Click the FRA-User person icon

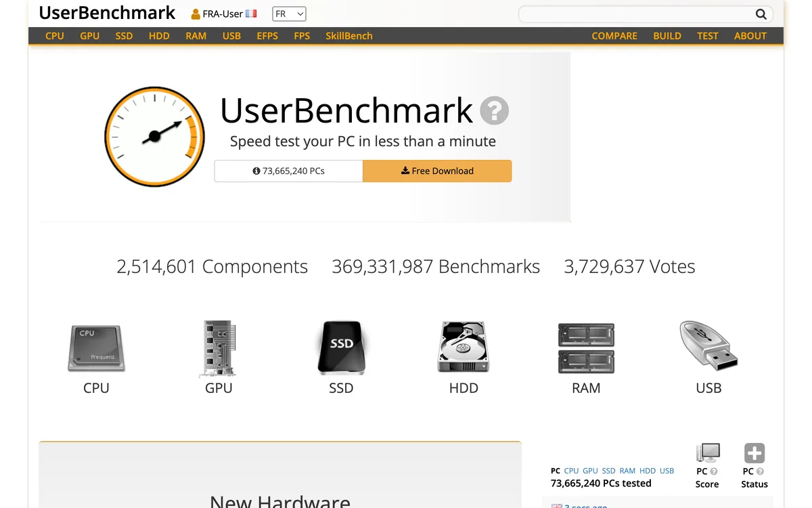tap(196, 14)
